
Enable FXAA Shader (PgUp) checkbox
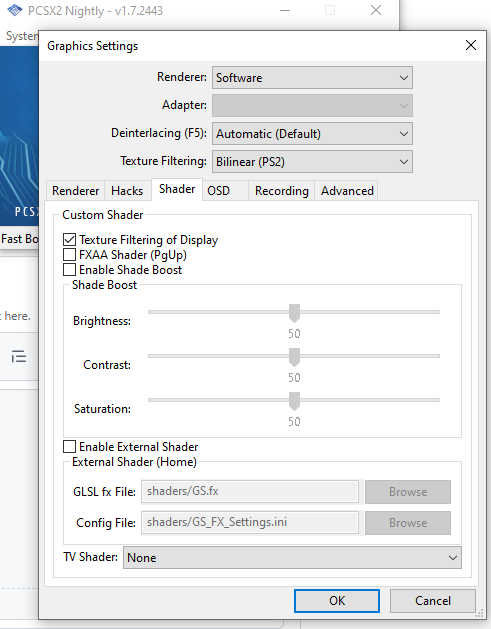click(69, 255)
